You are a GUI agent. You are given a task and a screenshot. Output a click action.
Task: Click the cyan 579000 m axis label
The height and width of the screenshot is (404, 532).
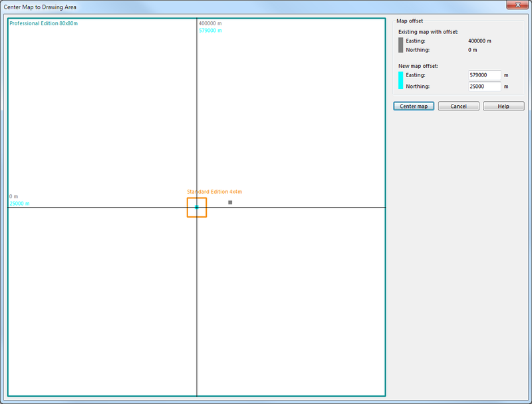point(210,31)
